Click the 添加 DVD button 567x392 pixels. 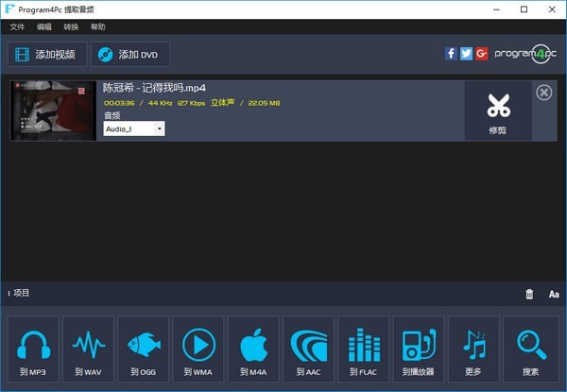click(130, 54)
